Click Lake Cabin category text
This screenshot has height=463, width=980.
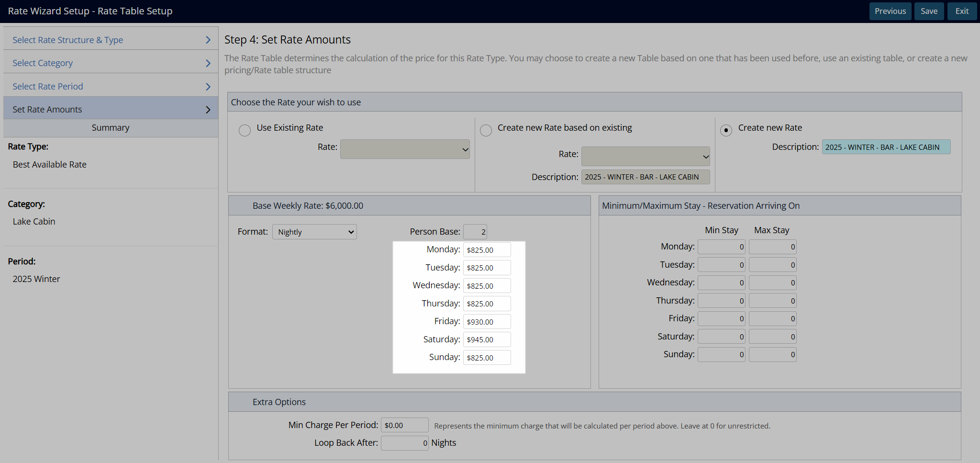(34, 221)
